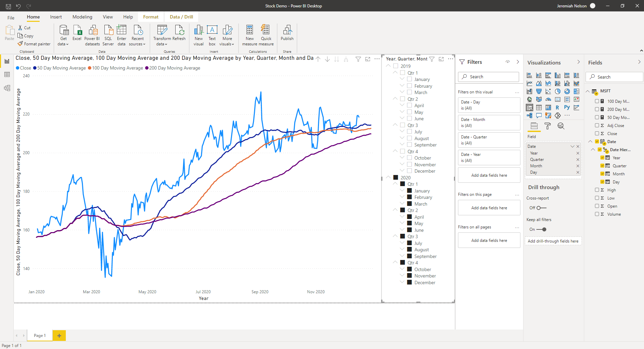
Task: Select the Line chart visualization
Action: click(x=530, y=83)
